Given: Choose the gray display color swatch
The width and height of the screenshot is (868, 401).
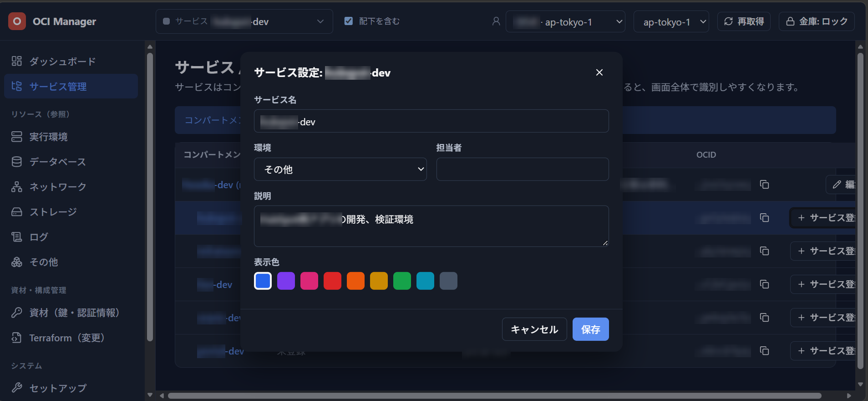Looking at the screenshot, I should point(449,281).
